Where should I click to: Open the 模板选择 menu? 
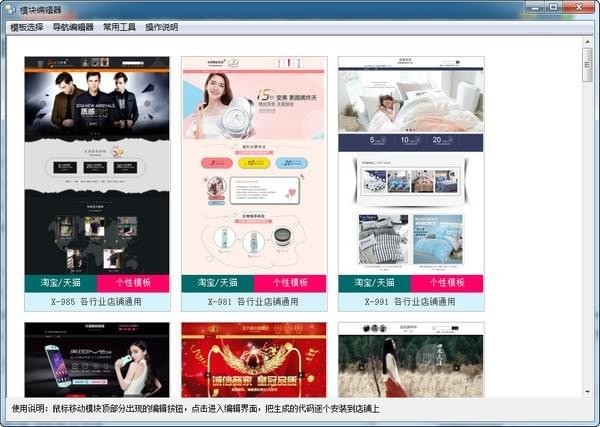(27, 27)
